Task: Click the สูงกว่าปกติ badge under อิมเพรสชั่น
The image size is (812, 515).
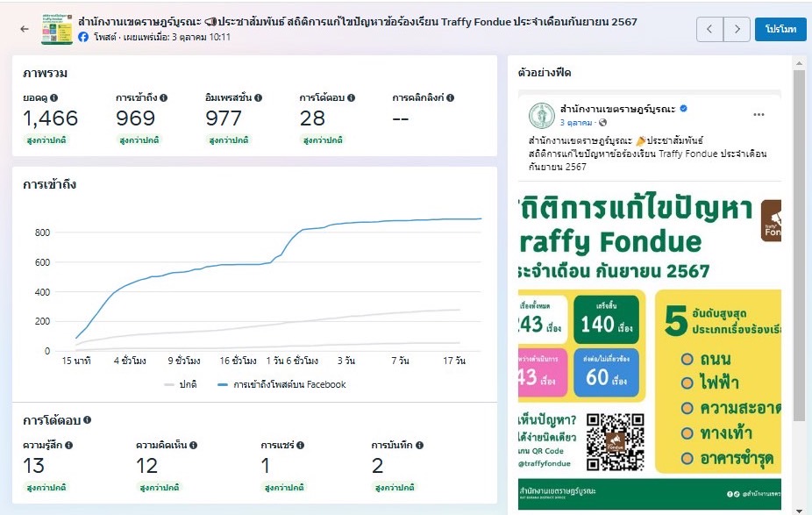Action: point(229,139)
